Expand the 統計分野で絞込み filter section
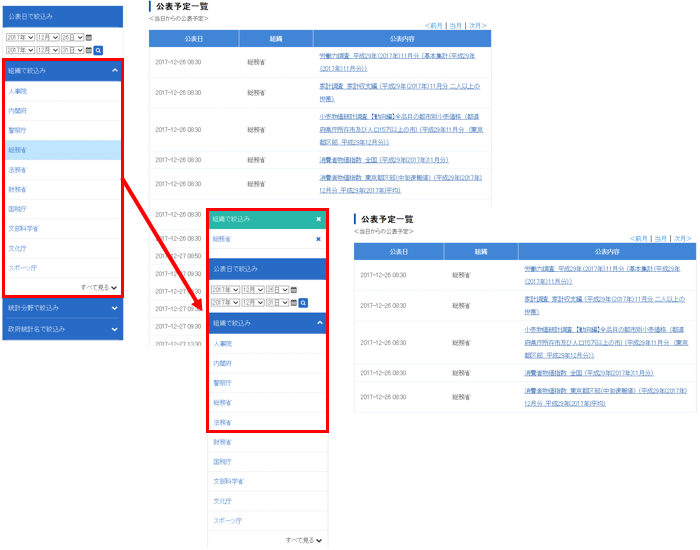Viewport: 700px width, 550px height. pyautogui.click(x=114, y=308)
